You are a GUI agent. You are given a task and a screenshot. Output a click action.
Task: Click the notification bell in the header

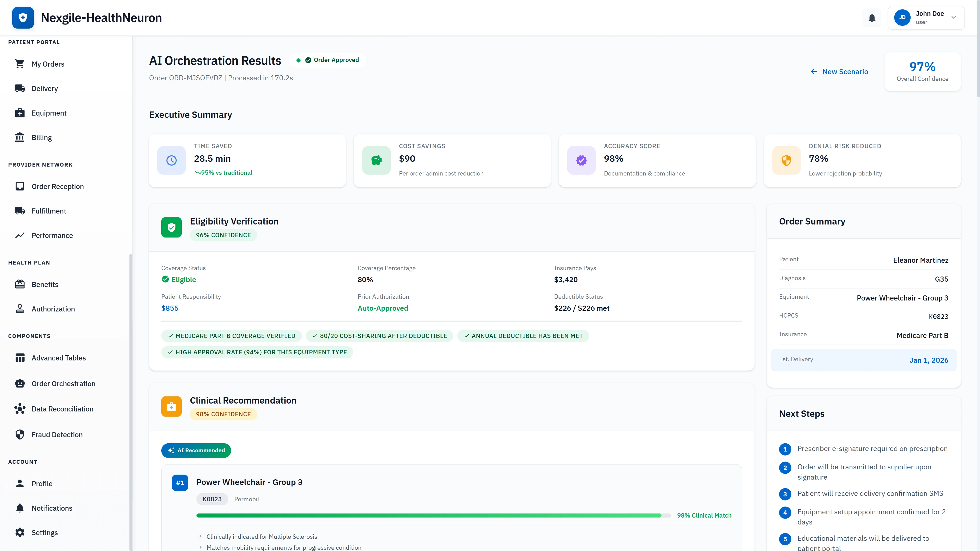(872, 18)
